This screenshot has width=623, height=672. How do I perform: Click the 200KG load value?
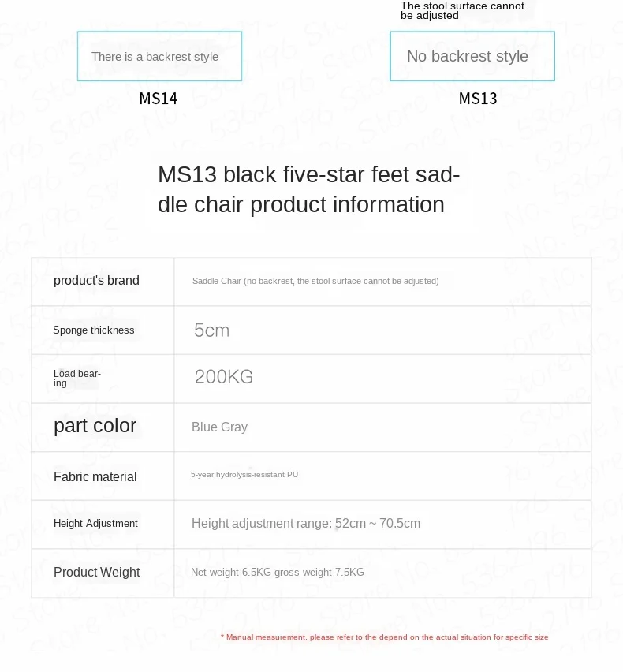point(224,377)
